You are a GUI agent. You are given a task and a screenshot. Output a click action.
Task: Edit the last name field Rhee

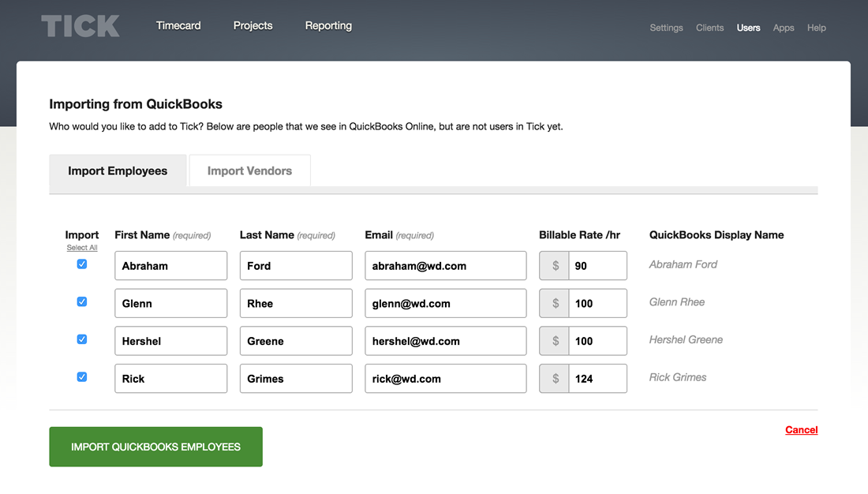point(296,304)
